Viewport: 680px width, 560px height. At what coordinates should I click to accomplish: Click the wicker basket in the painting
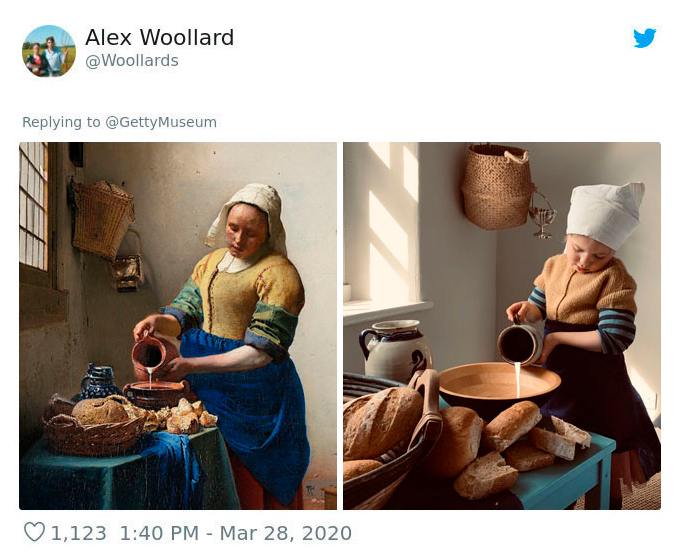[102, 220]
